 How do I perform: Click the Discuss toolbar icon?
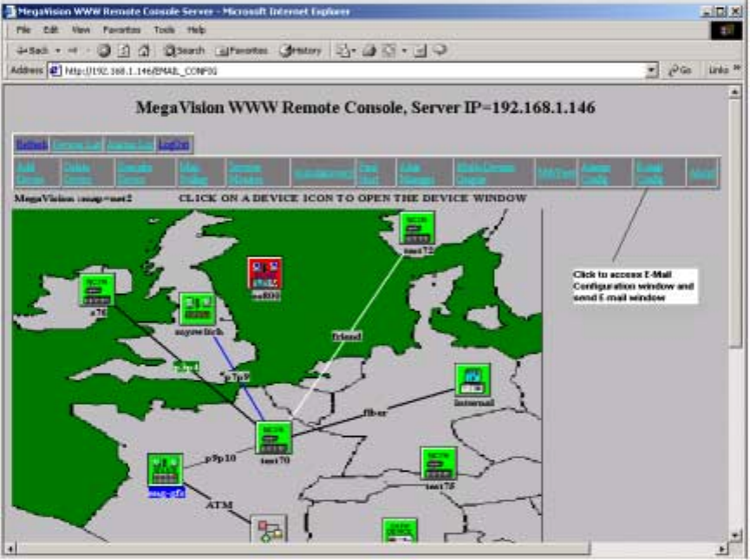pyautogui.click(x=420, y=50)
